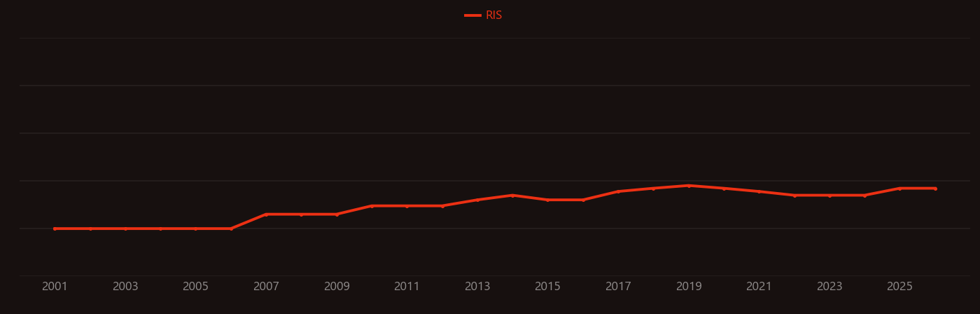This screenshot has width=980, height=314.
Task: Pick the 2005 data point on the line
Action: [x=196, y=228]
